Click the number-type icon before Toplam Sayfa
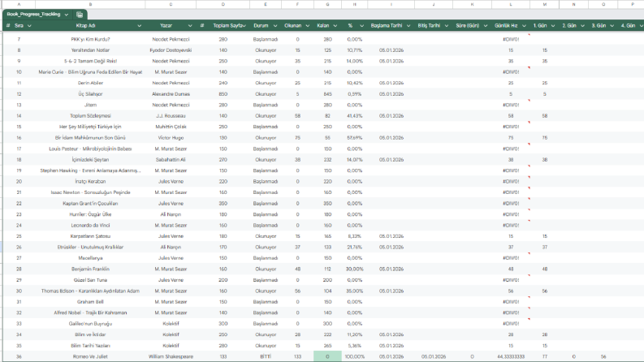The height and width of the screenshot is (362, 644). pos(202,25)
